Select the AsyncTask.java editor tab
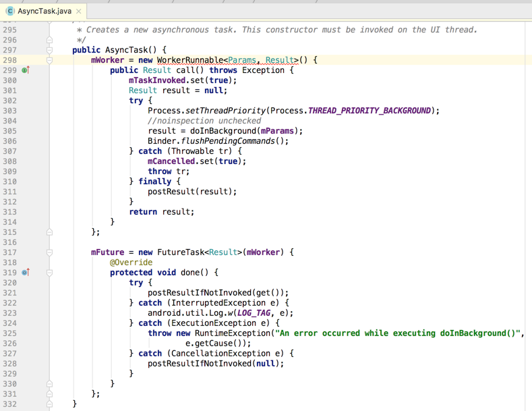The image size is (532, 411). pos(44,11)
